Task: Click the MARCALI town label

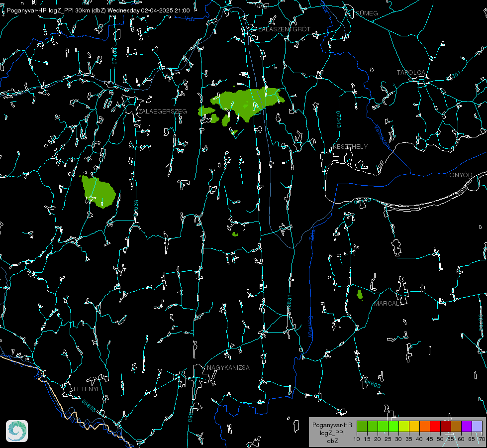Action: (x=387, y=304)
